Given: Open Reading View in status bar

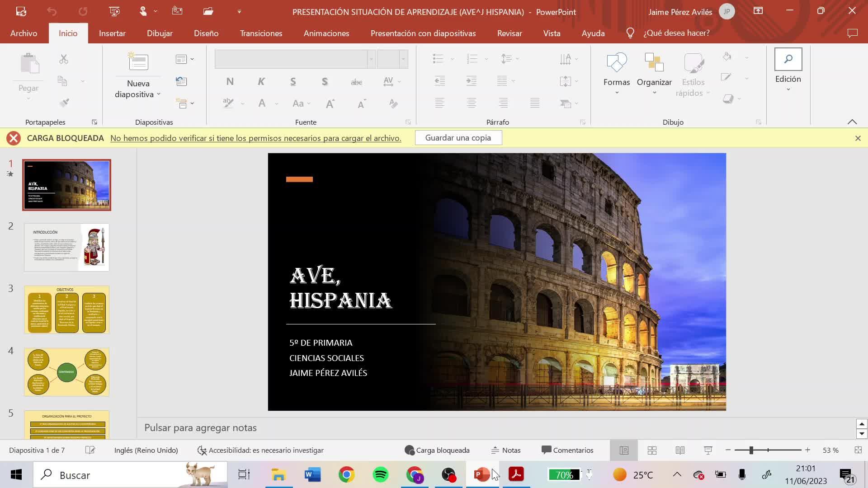Looking at the screenshot, I should point(680,450).
